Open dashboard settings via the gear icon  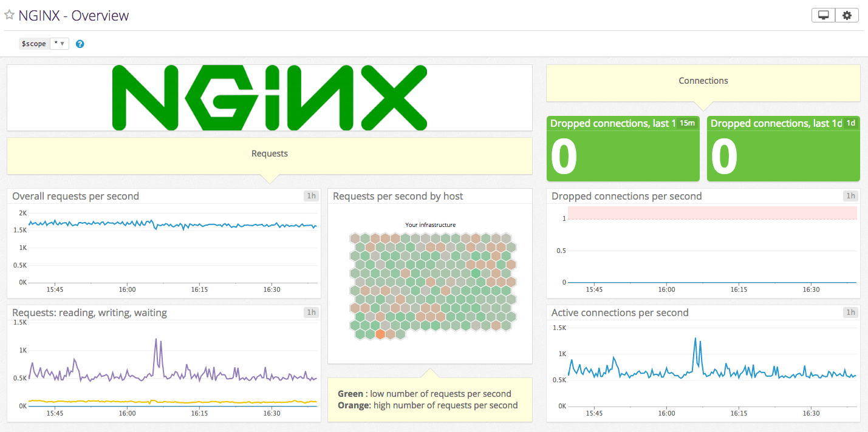click(847, 16)
